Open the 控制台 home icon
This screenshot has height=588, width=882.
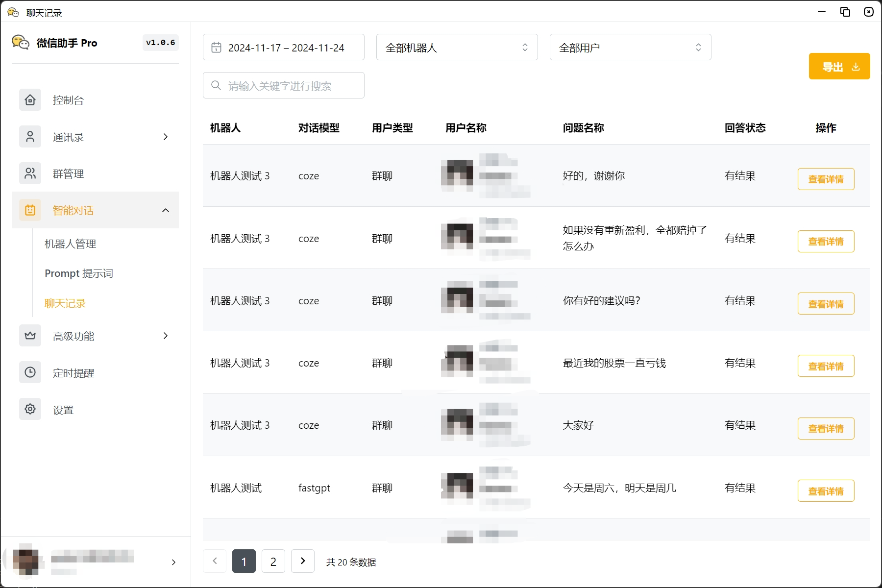pyautogui.click(x=30, y=100)
